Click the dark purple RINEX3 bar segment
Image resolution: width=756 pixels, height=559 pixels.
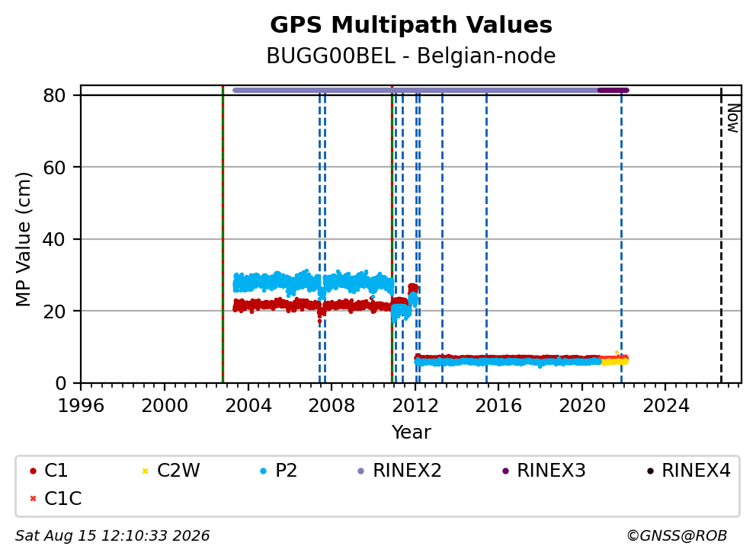pos(613,90)
